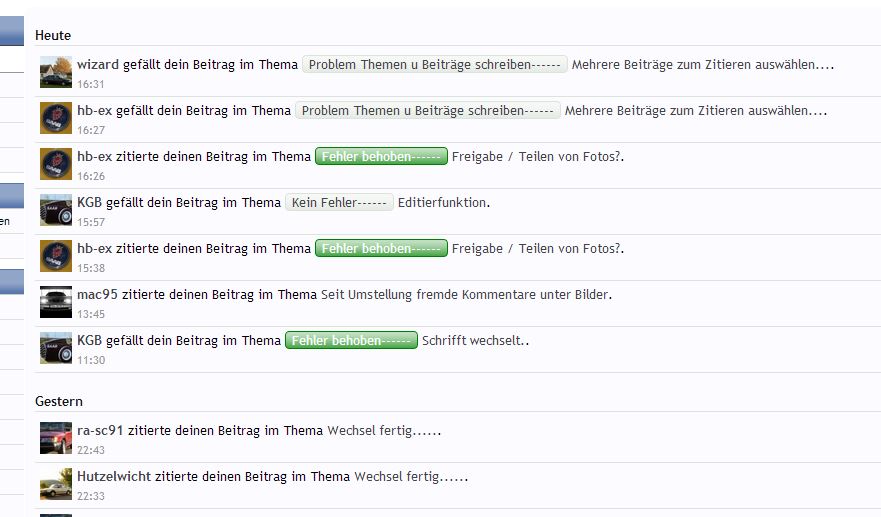Open 'Seit Umstellung fremde Kommentare unter Bilder' thread

466,294
